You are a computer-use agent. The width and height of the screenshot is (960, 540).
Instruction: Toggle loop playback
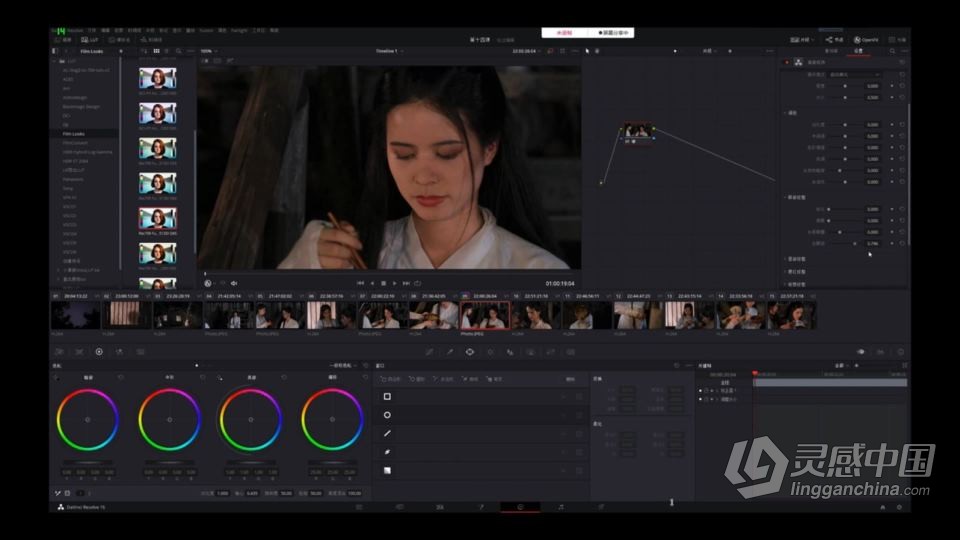pyautogui.click(x=418, y=283)
